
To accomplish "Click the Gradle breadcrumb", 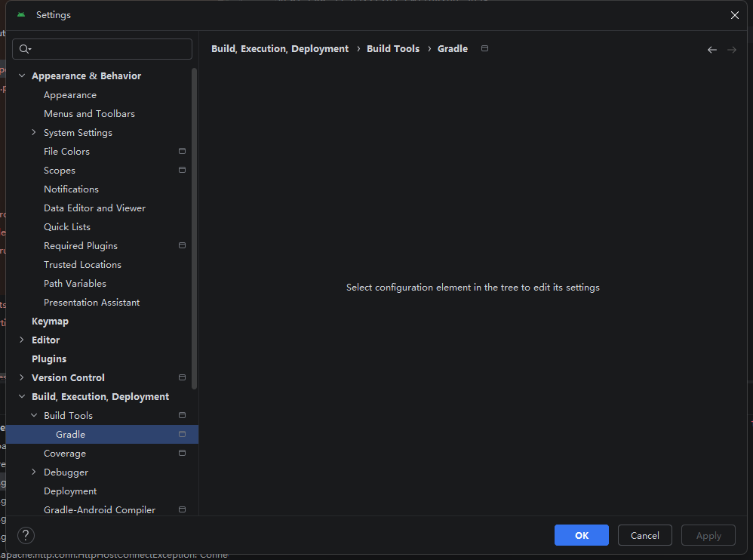I will (453, 49).
